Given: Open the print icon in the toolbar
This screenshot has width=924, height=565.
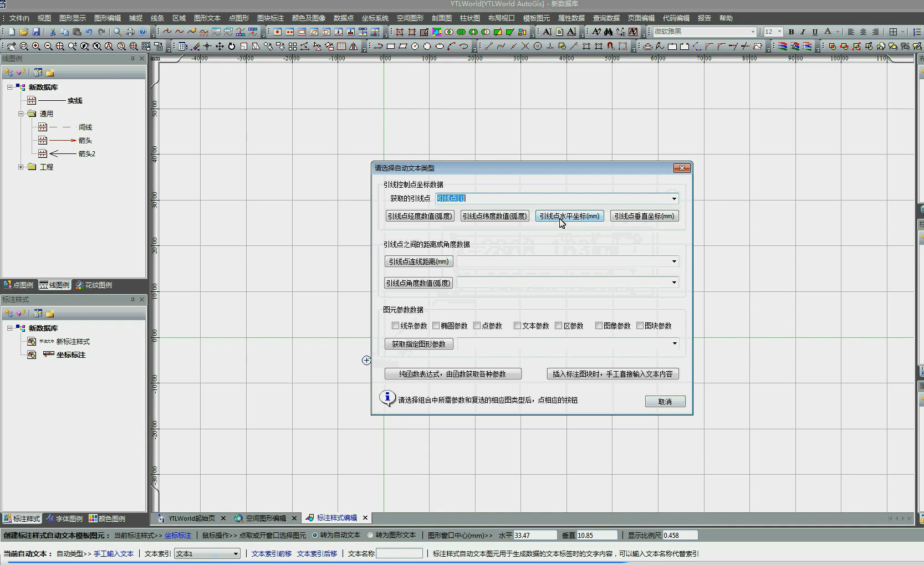Looking at the screenshot, I should 130,32.
